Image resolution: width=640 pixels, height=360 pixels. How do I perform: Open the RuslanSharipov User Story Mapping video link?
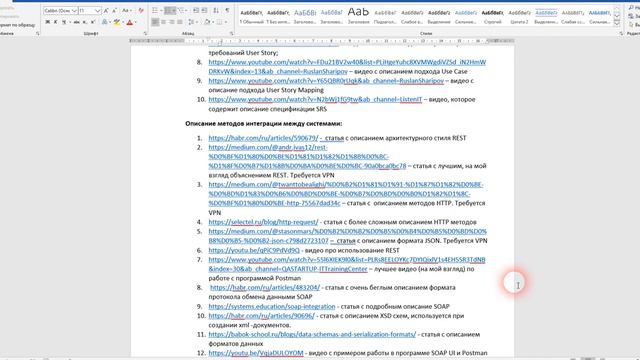[x=326, y=81]
